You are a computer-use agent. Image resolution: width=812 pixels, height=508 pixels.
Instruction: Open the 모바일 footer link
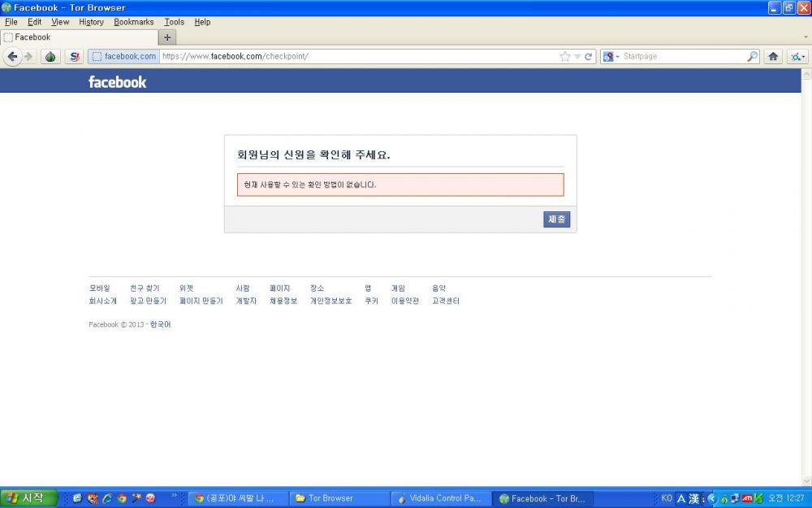[x=99, y=289]
